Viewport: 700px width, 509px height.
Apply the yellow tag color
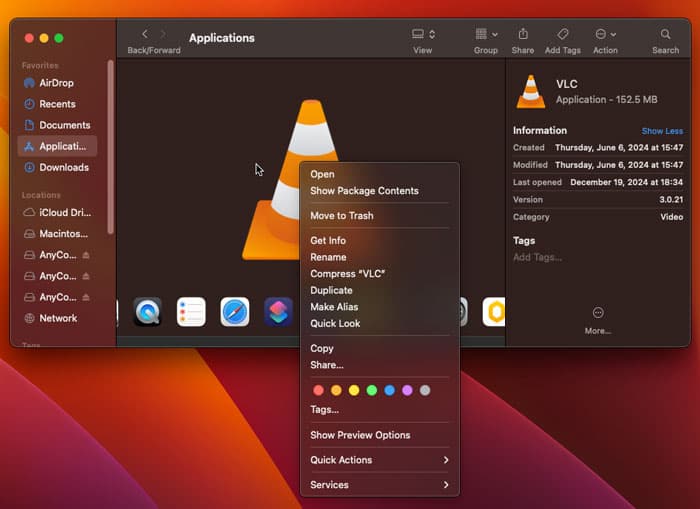click(x=354, y=390)
